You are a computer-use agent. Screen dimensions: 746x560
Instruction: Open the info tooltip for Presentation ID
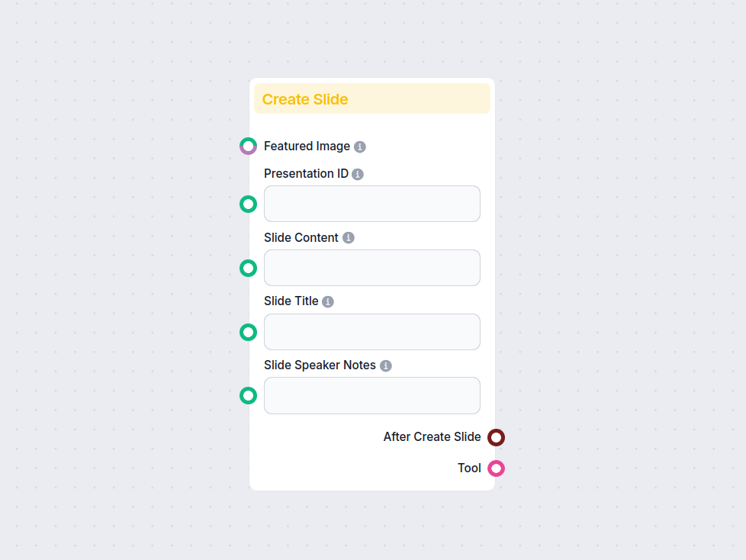357,173
